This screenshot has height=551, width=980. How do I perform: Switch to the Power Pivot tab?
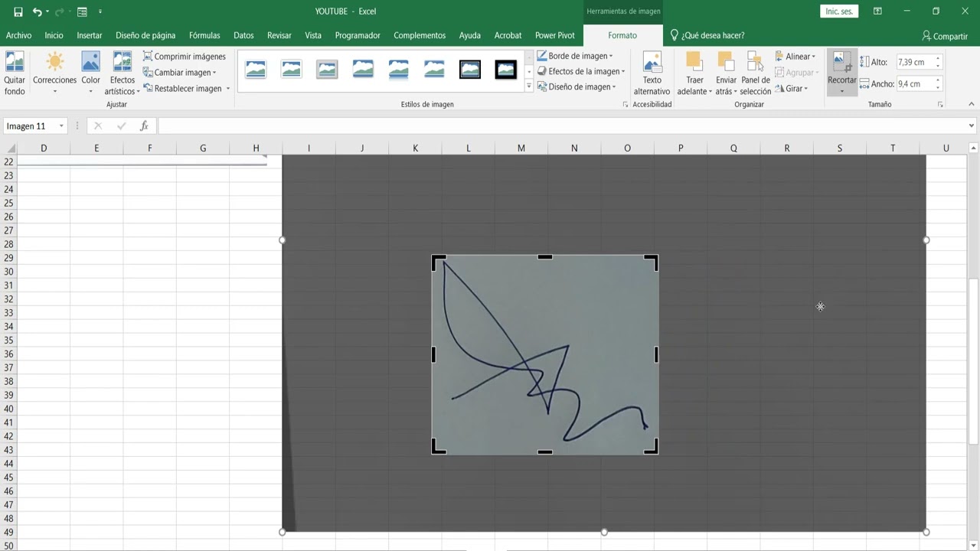[555, 35]
